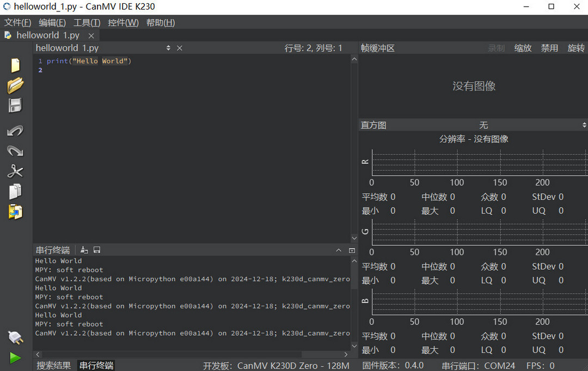Screen dimensions: 588x371
Task: Click the 禁用 disable button
Action: (549, 48)
